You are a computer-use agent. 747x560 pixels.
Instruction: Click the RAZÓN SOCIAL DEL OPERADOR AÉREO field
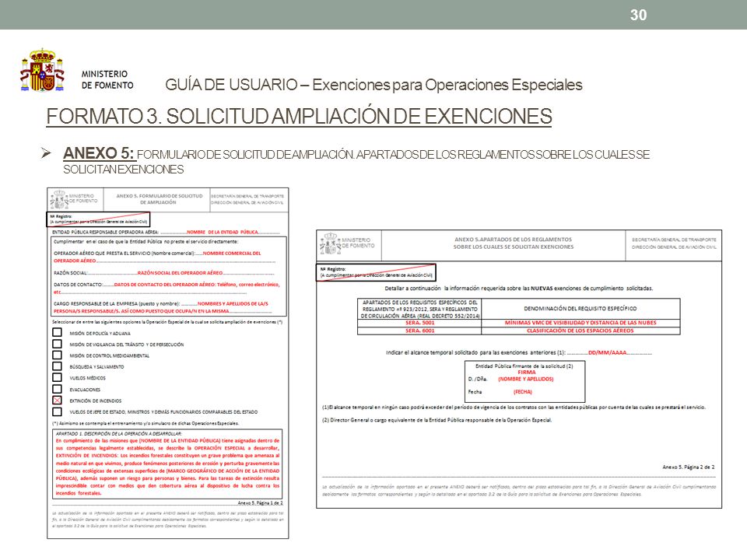[180, 273]
